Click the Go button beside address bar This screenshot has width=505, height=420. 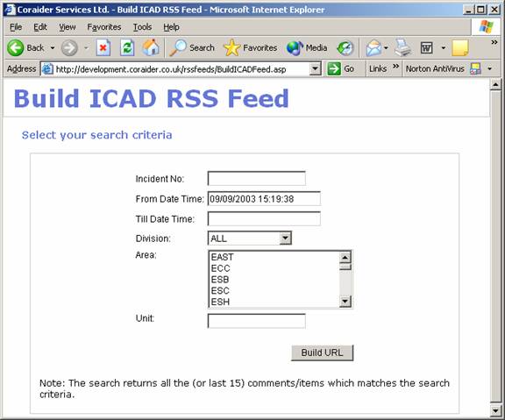pos(340,68)
